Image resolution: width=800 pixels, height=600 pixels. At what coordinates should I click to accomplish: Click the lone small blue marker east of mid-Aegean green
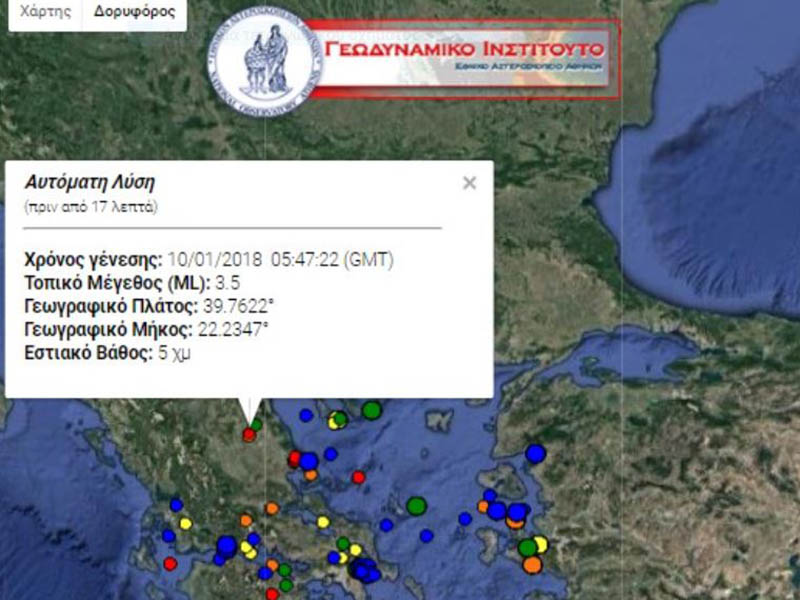tap(465, 518)
